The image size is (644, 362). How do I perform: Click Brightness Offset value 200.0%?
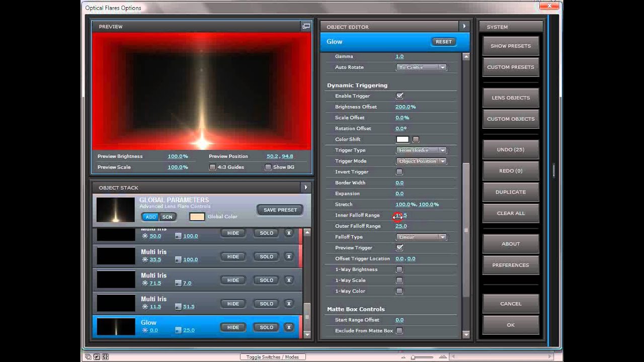click(x=406, y=107)
